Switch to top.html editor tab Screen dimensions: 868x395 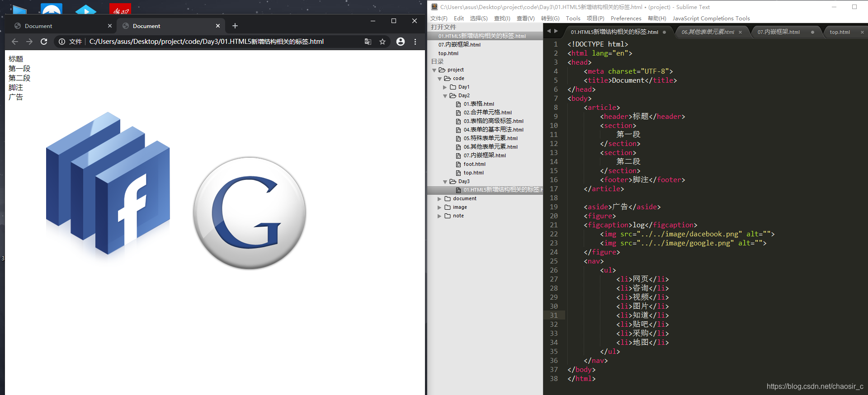click(x=840, y=32)
